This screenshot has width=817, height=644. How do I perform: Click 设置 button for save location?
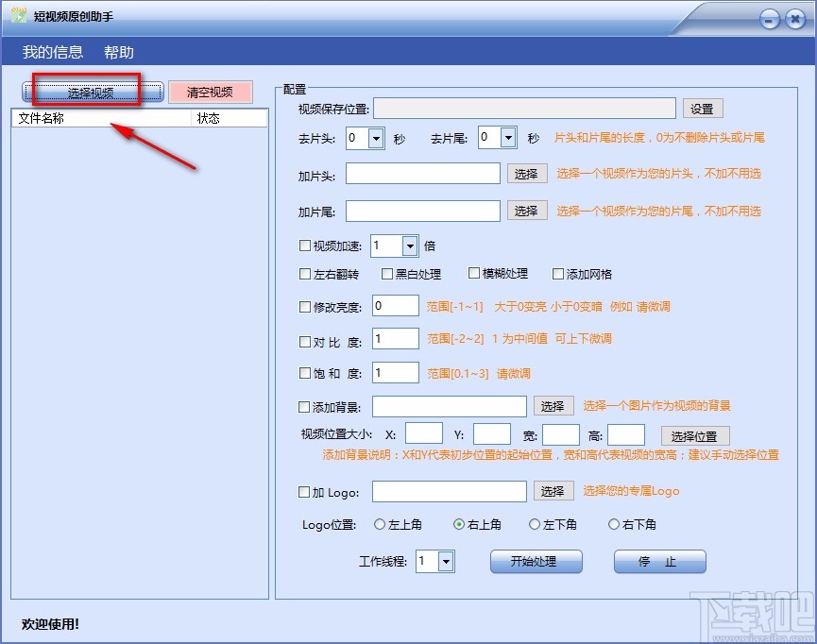(x=702, y=109)
